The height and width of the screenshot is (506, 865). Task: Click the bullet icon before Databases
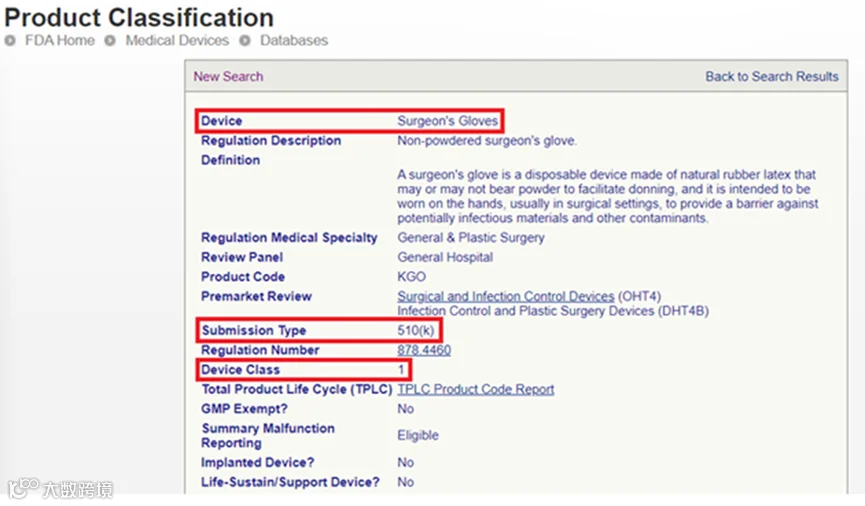(245, 40)
